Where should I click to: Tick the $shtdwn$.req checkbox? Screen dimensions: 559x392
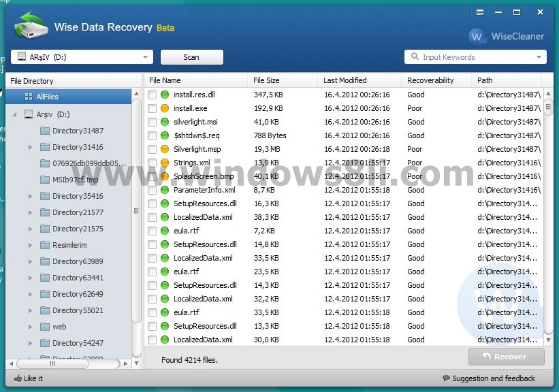pos(153,135)
